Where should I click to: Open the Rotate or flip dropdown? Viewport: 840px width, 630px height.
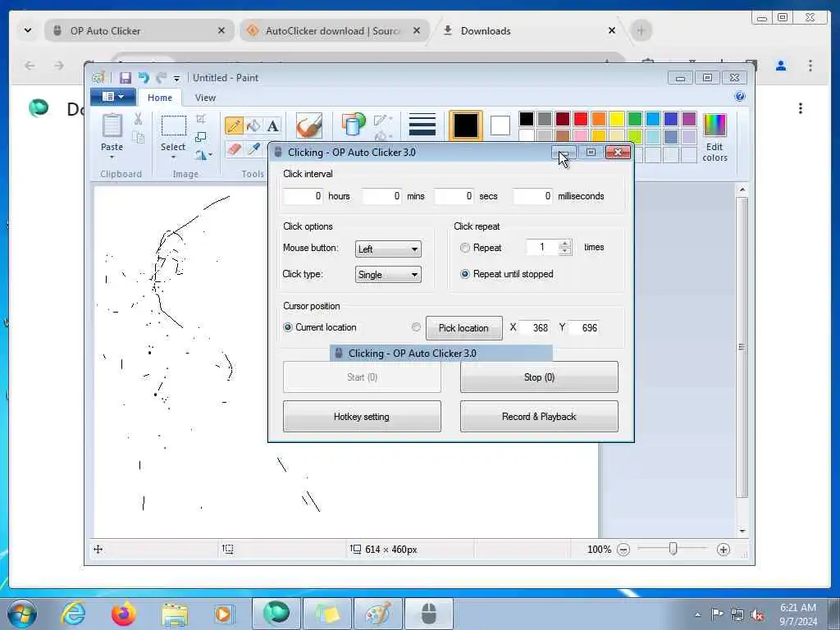point(203,155)
